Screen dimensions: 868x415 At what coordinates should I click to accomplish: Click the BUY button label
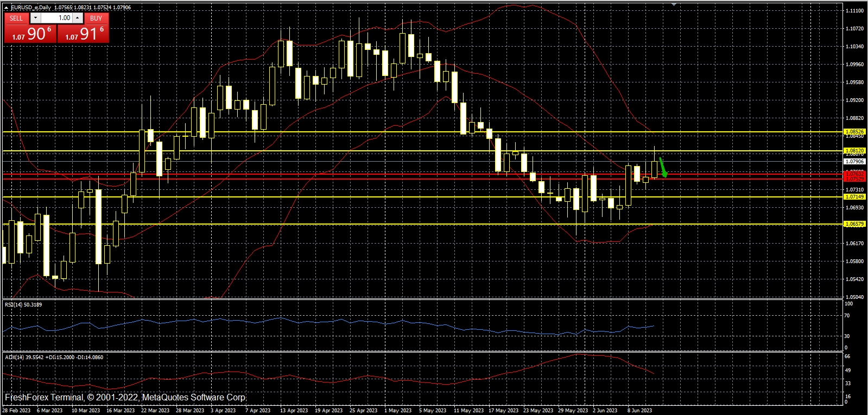(x=96, y=18)
